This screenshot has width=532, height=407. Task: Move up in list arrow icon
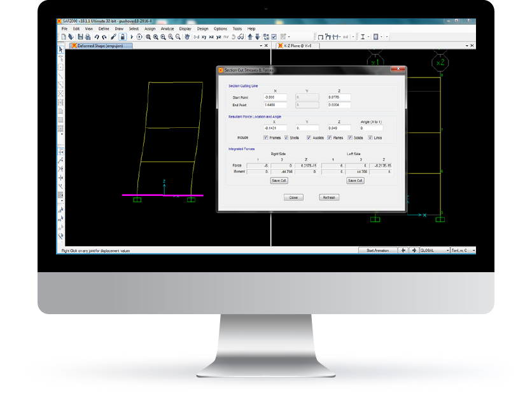[250, 37]
